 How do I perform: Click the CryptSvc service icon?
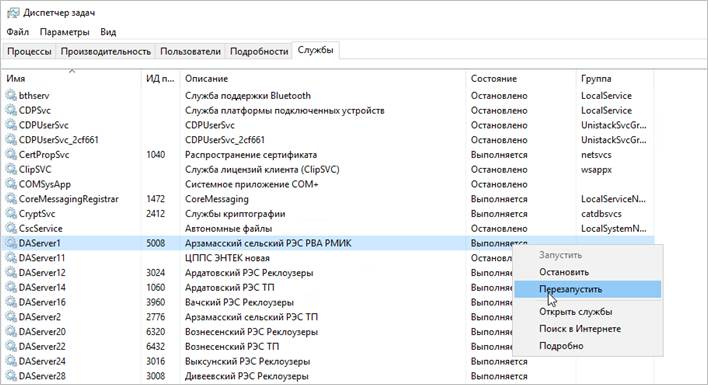[11, 213]
